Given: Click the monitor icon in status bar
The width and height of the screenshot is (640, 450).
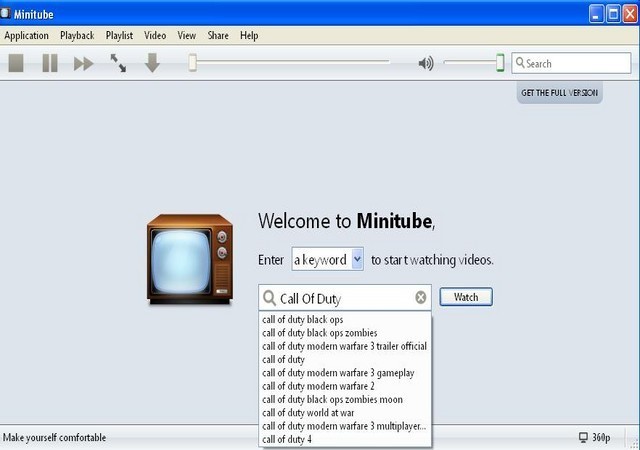Looking at the screenshot, I should tap(583, 437).
